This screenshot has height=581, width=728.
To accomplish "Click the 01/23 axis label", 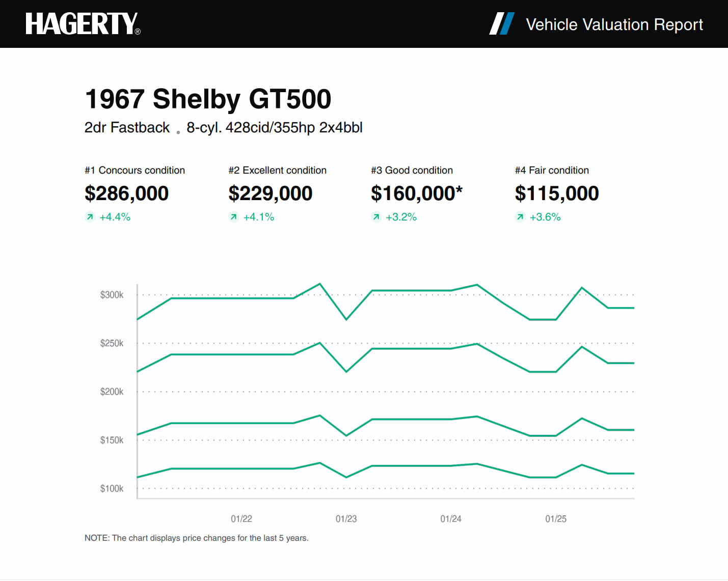I will [x=346, y=519].
